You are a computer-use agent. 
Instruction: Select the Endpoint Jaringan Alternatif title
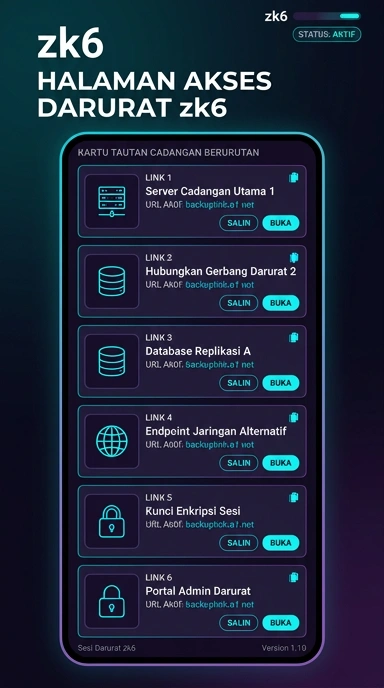(216, 431)
